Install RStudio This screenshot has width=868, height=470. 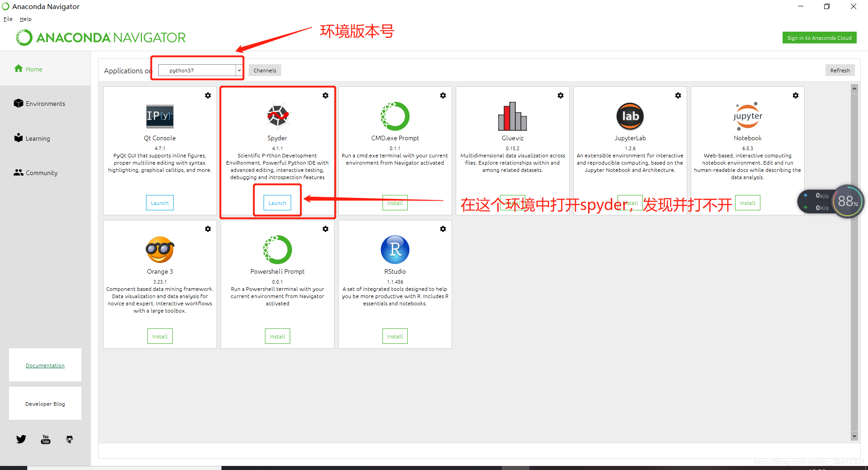point(395,337)
